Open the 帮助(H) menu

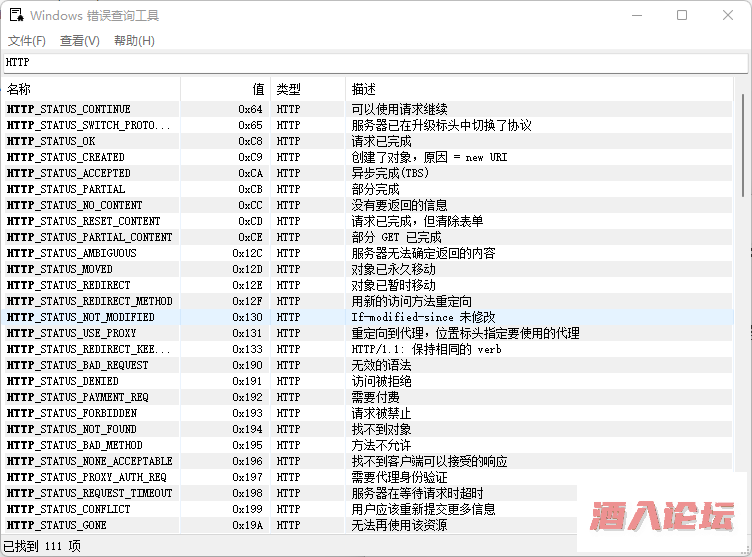coord(134,41)
